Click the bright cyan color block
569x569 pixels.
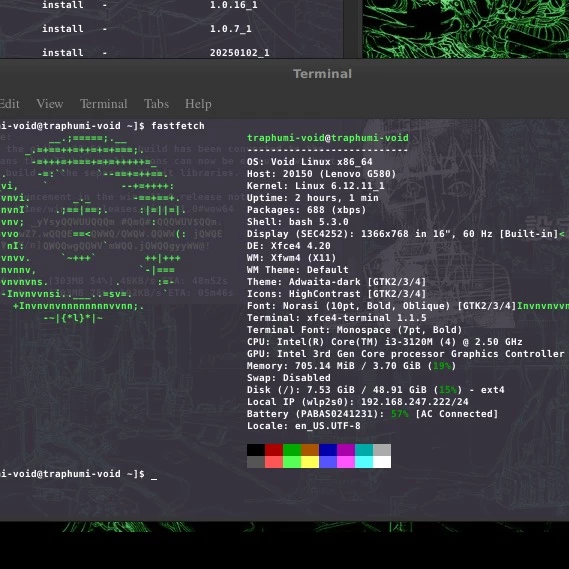(364, 462)
